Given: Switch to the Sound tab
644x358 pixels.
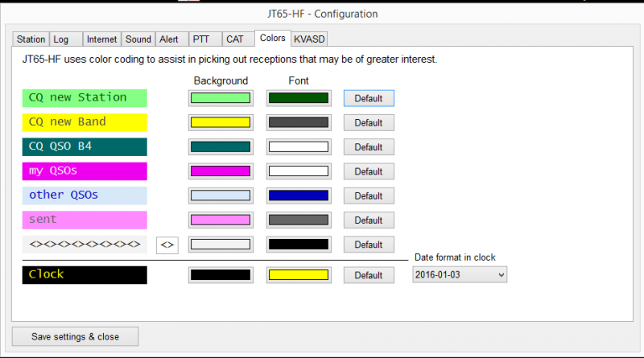Looking at the screenshot, I should coord(138,39).
